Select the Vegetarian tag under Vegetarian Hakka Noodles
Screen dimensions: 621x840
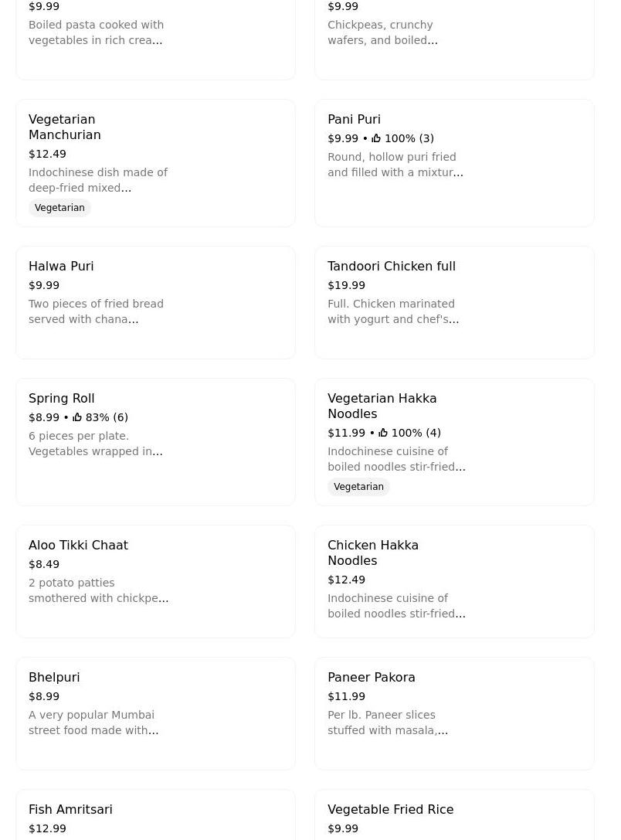click(x=358, y=487)
